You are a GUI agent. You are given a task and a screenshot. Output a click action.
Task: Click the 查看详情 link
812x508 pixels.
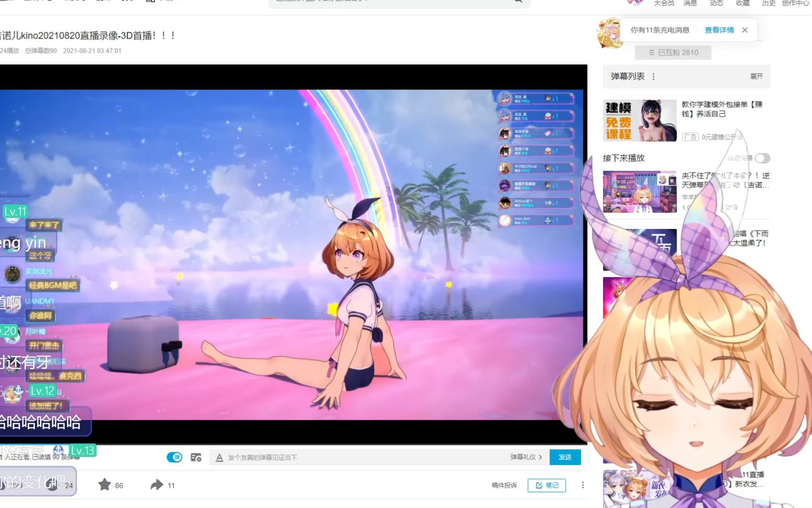(719, 30)
